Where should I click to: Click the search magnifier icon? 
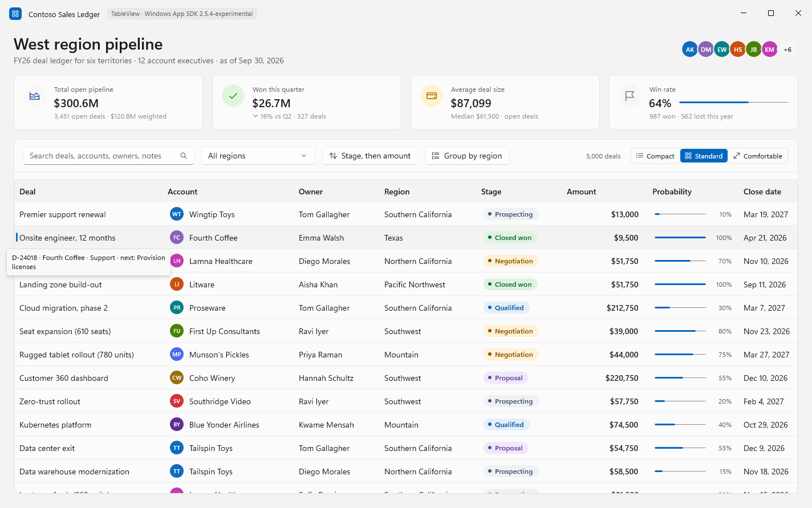[x=184, y=156]
